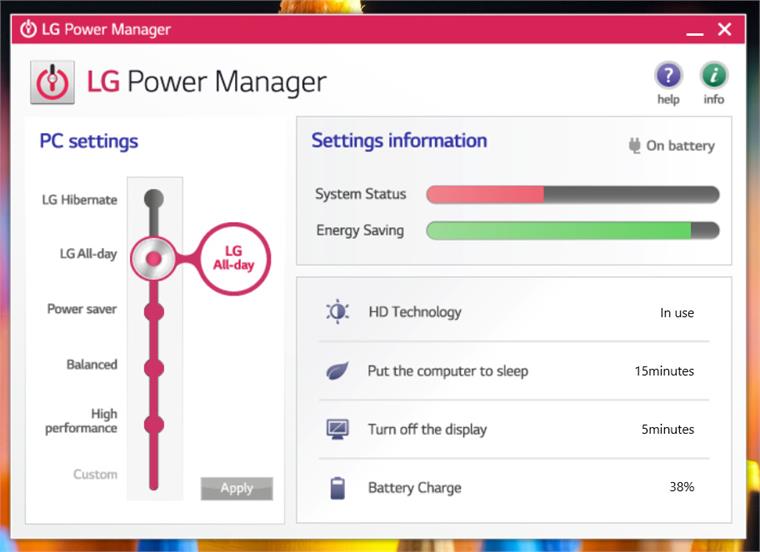
Task: Click the sleep leaf icon
Action: (x=337, y=371)
